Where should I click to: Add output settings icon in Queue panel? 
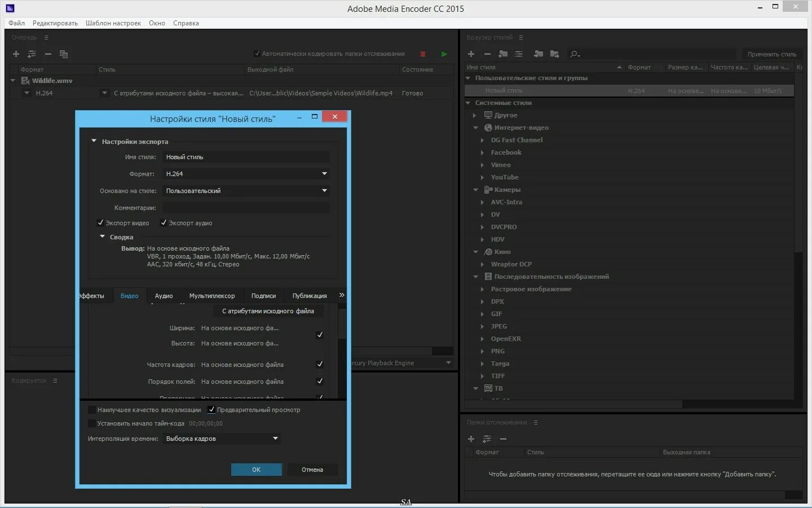pos(32,54)
